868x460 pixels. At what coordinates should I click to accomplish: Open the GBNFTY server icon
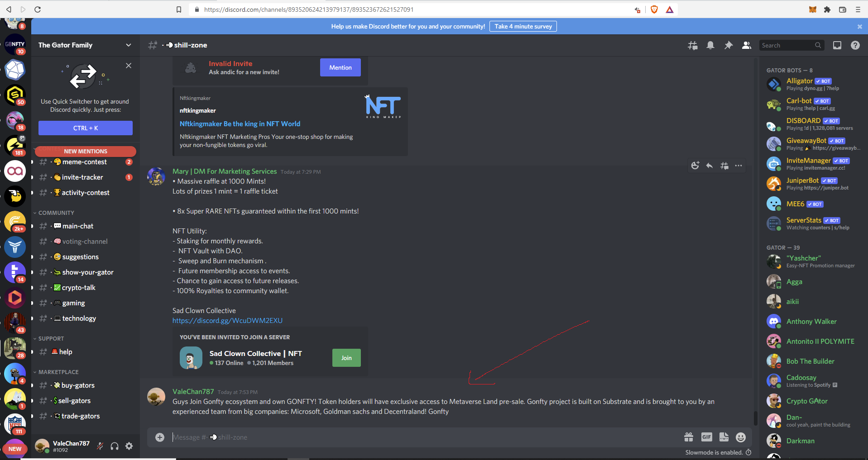(15, 44)
